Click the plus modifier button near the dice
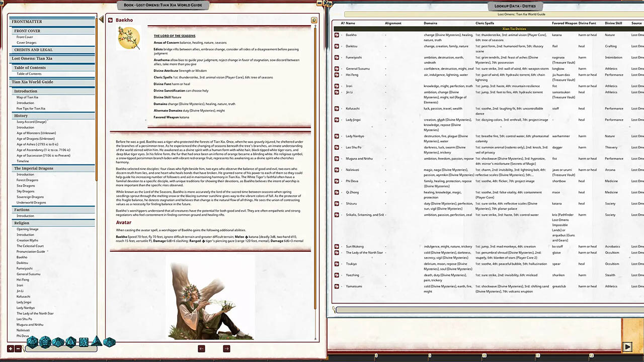 click(10, 348)
